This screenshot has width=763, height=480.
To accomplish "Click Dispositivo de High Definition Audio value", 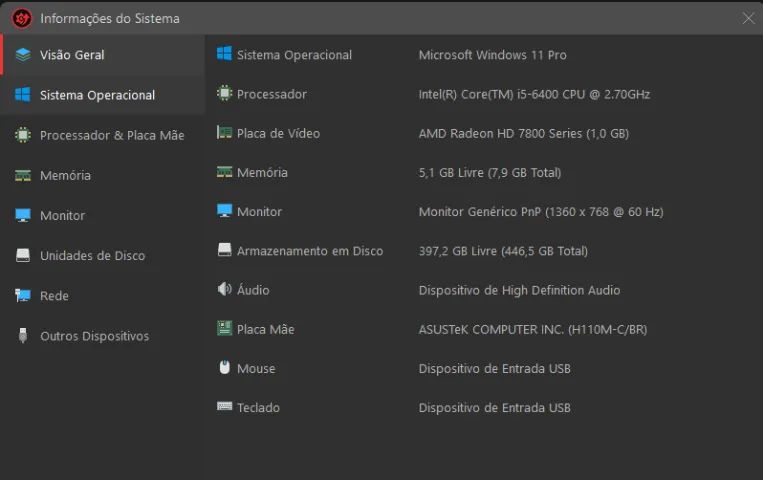I will 519,290.
